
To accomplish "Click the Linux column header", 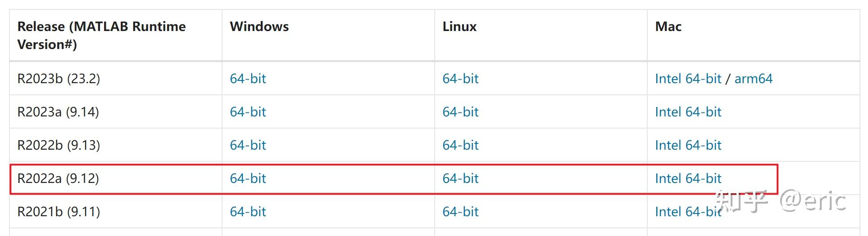I will coord(459,27).
